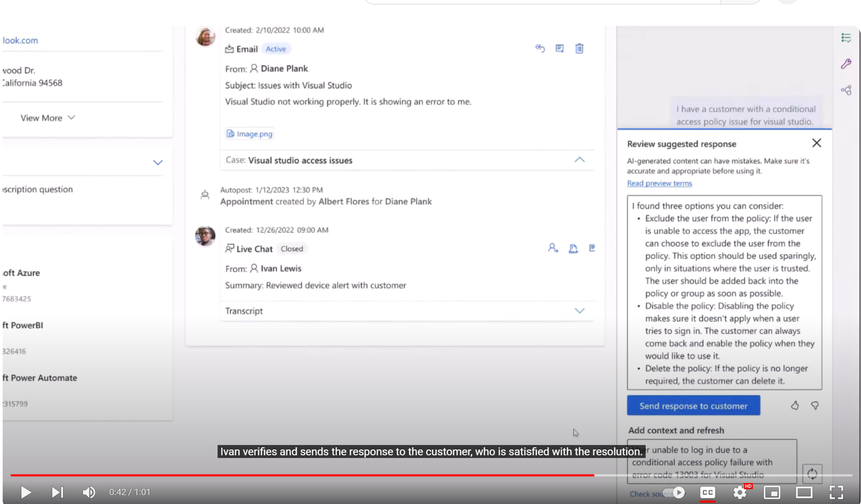Mute the video volume
The image size is (861, 504).
click(89, 492)
